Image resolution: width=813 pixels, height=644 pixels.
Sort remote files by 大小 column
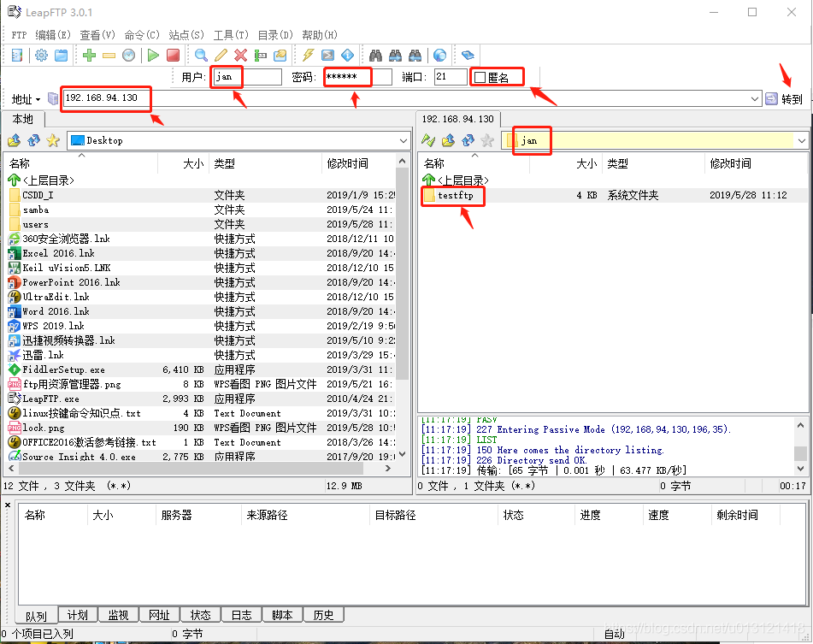565,163
